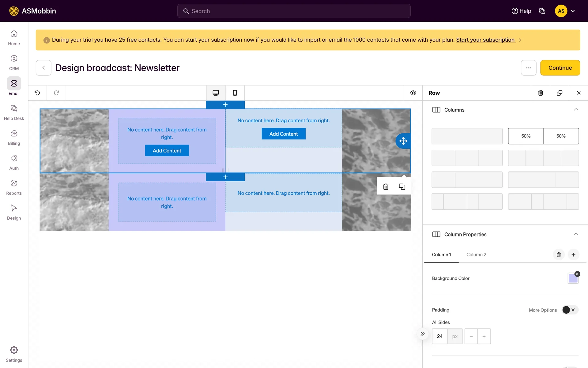Click the undo arrow icon
This screenshot has width=588, height=368.
37,93
